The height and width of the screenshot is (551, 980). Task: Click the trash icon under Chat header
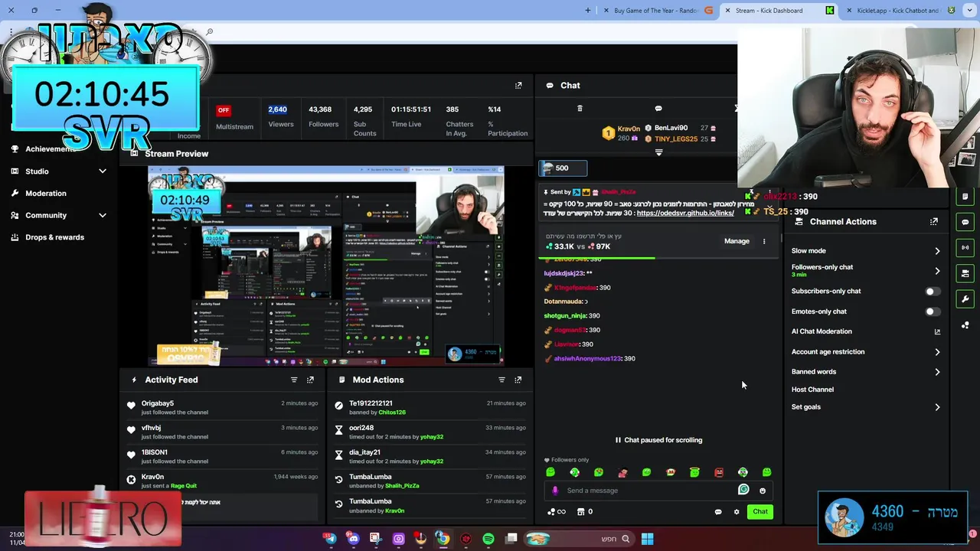pyautogui.click(x=580, y=109)
